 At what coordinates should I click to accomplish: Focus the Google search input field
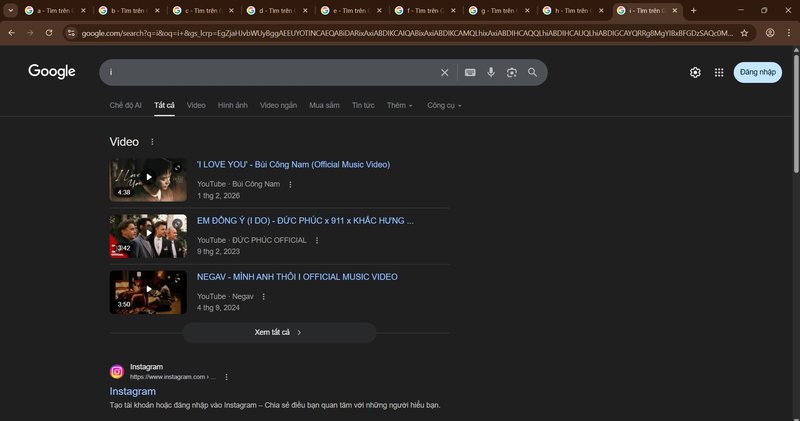point(270,72)
